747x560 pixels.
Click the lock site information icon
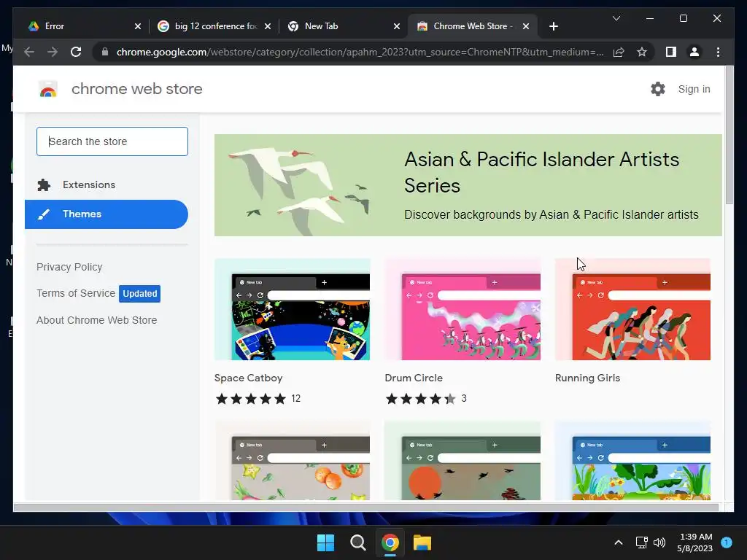[105, 52]
